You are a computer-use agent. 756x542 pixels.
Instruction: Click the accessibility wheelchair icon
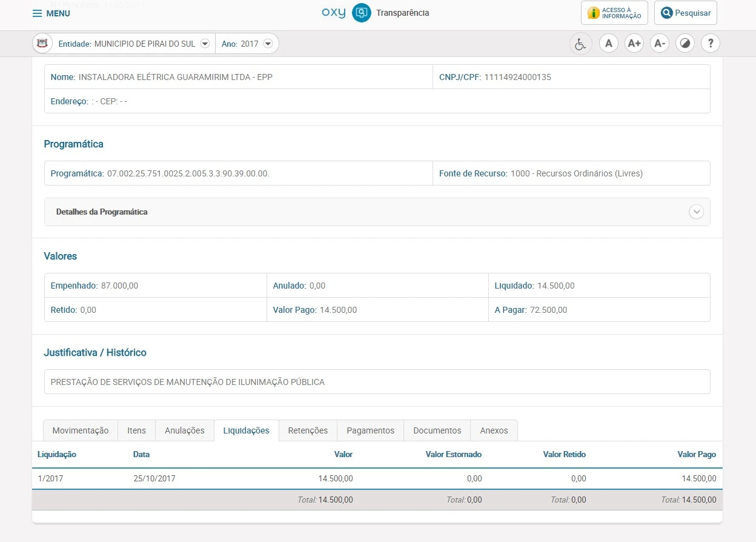[580, 44]
